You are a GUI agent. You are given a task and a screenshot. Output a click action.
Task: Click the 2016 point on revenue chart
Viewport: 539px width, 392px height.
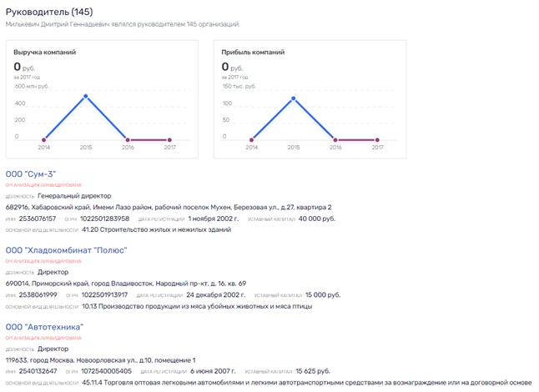point(128,140)
